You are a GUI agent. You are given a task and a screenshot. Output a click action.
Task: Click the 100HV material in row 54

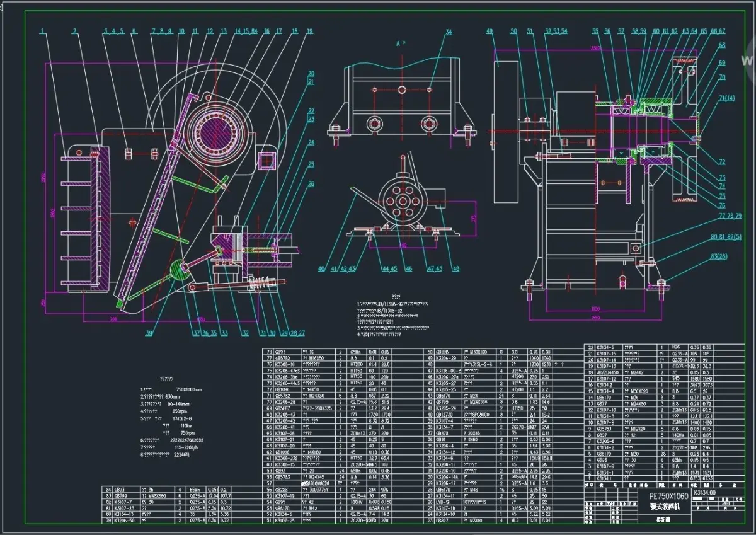(357, 502)
